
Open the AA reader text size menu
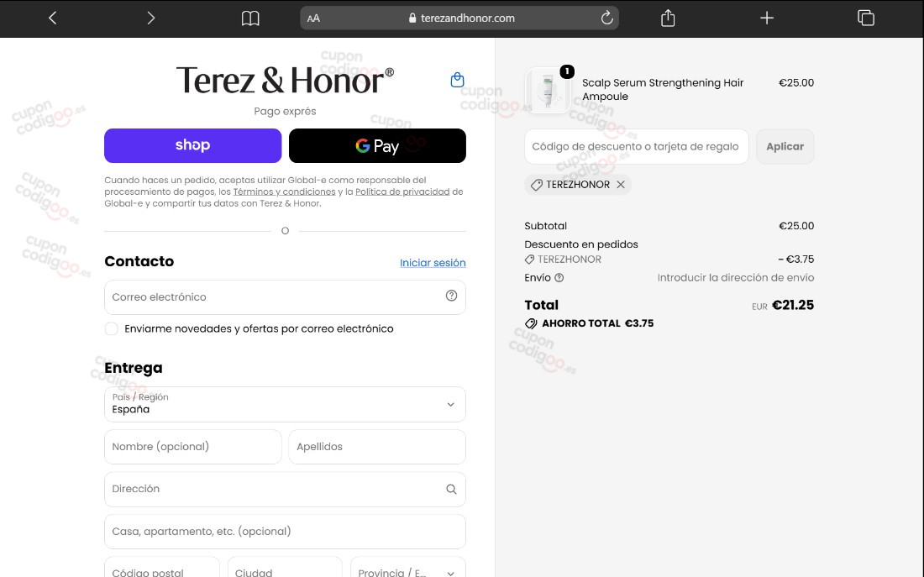pos(313,18)
